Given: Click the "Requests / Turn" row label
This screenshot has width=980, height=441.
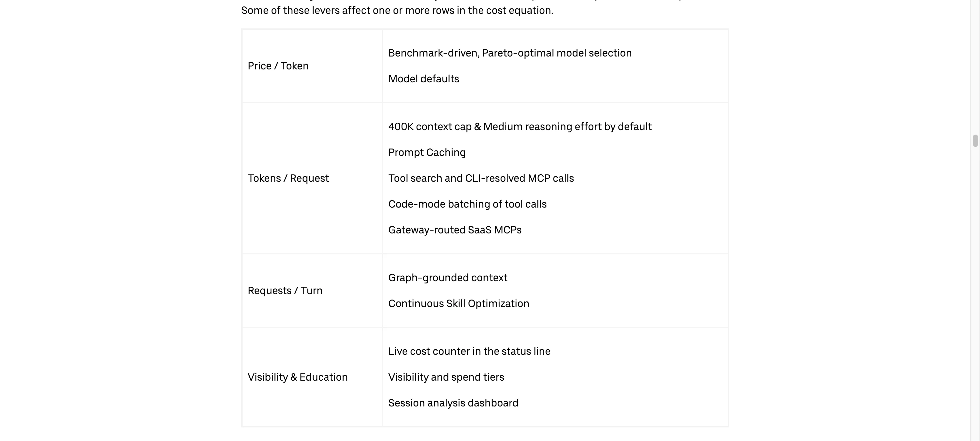Looking at the screenshot, I should click(x=285, y=291).
